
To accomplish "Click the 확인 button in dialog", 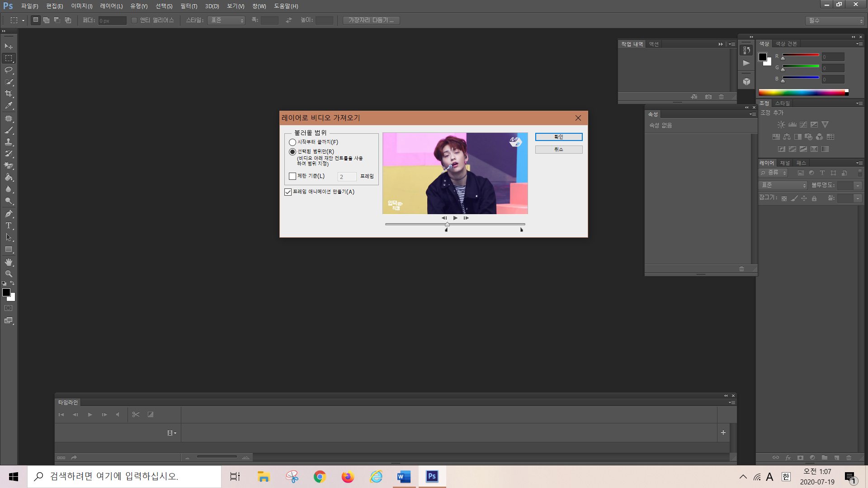I will (x=559, y=137).
